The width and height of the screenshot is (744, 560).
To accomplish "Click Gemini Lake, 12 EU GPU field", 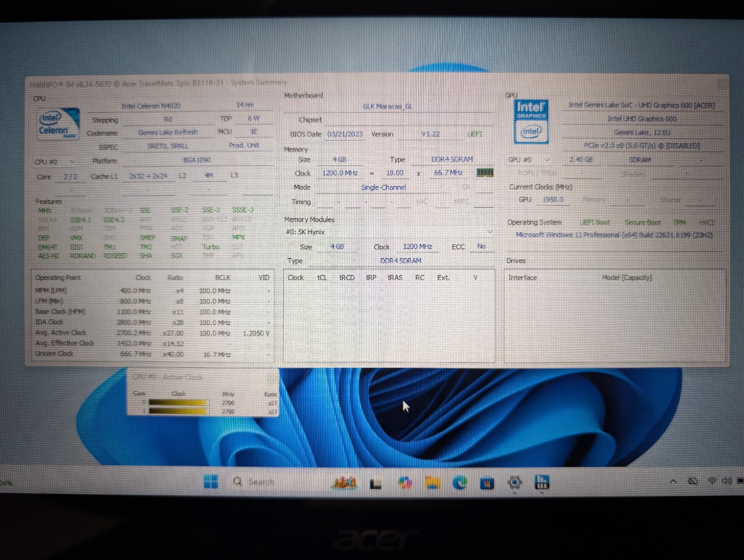I will click(642, 133).
